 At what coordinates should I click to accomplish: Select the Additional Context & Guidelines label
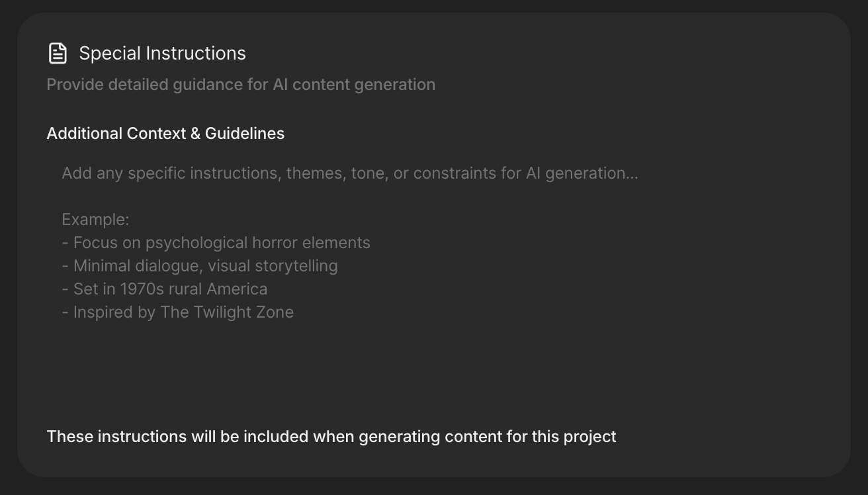(165, 133)
